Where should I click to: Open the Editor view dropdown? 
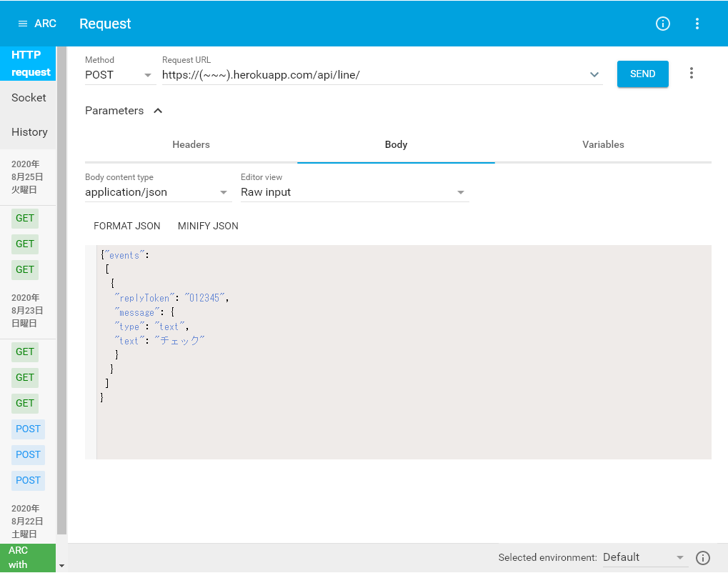354,192
